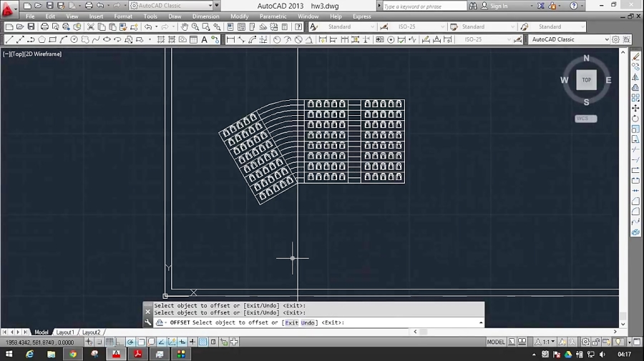This screenshot has width=644, height=361.
Task: Click the WCS coordinate system button
Action: (586, 119)
